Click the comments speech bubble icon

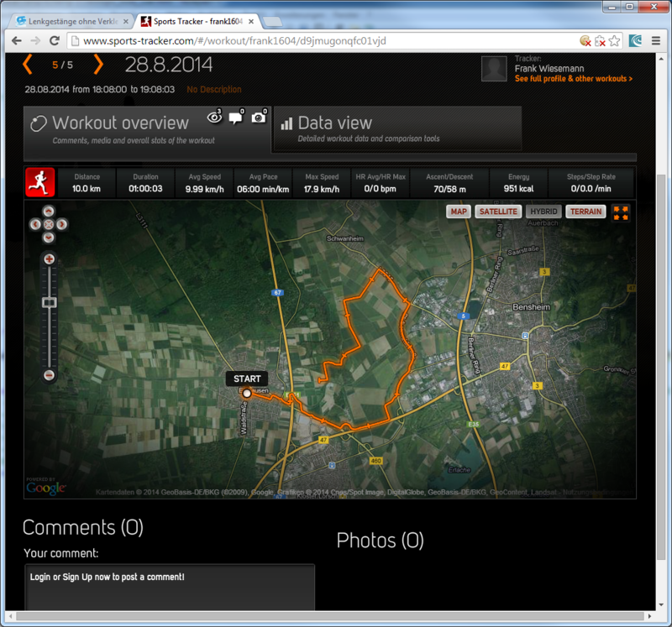[237, 117]
